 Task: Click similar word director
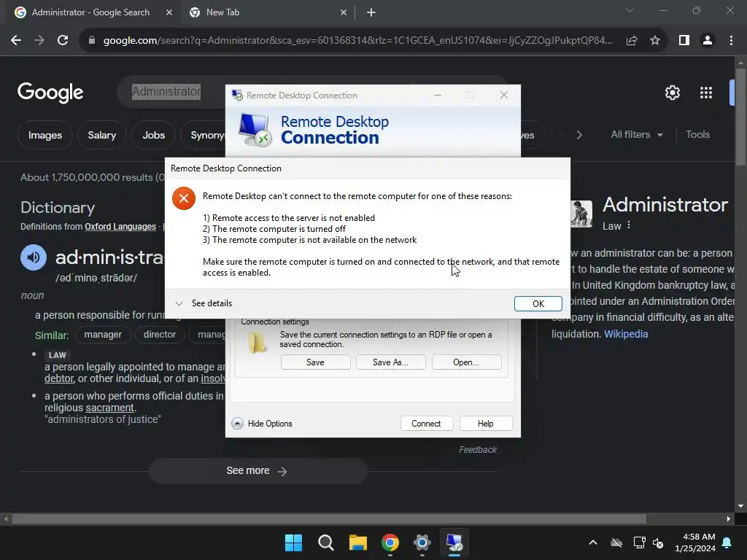pyautogui.click(x=160, y=335)
